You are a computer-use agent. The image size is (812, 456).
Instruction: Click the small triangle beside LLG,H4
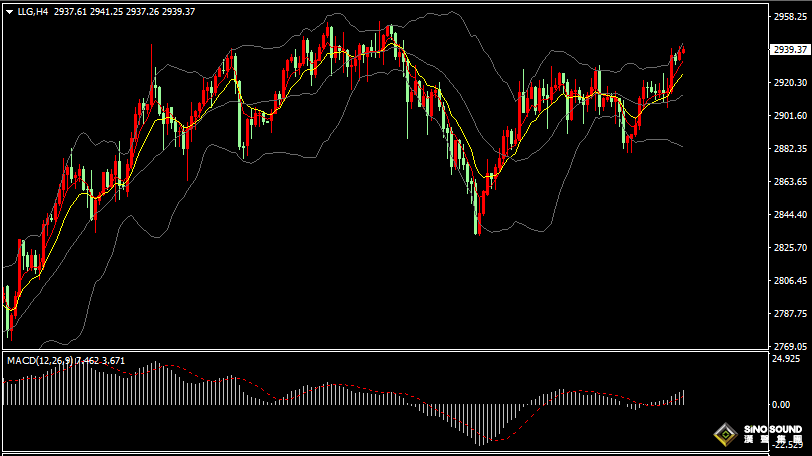coord(9,12)
